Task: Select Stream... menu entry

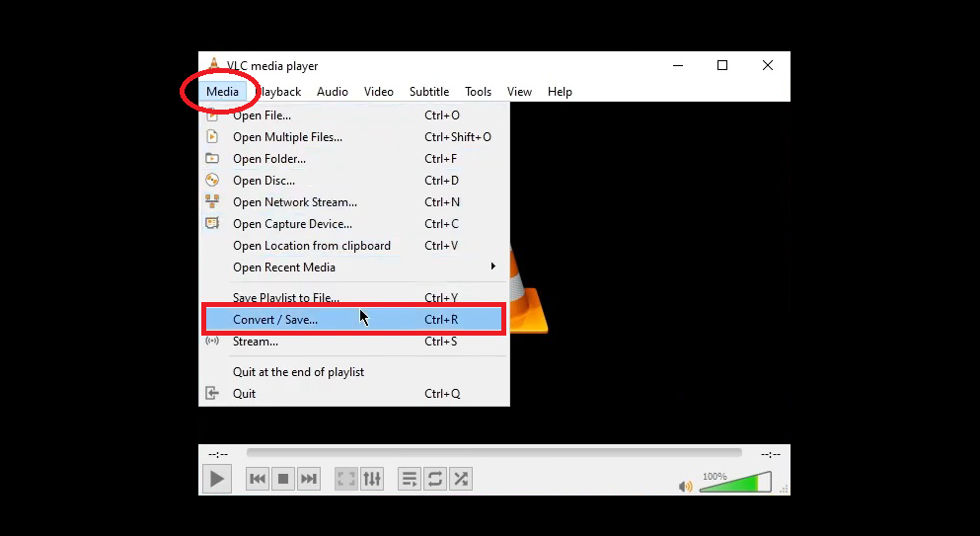Action: [353, 342]
